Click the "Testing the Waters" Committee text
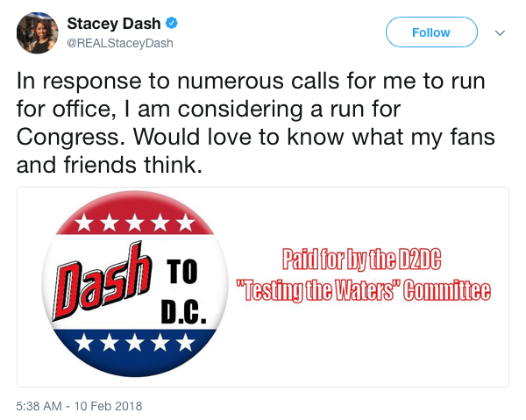Screen dimensions: 526x420 click(x=364, y=291)
